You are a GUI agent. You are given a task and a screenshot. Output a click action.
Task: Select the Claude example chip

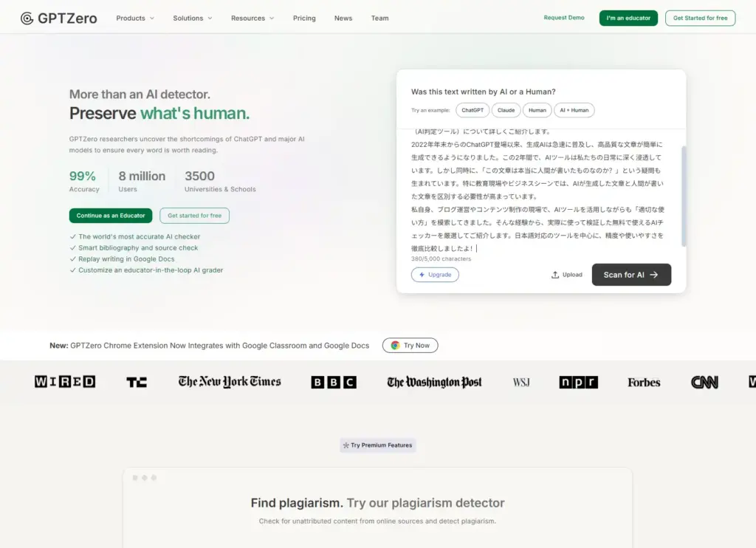point(506,110)
